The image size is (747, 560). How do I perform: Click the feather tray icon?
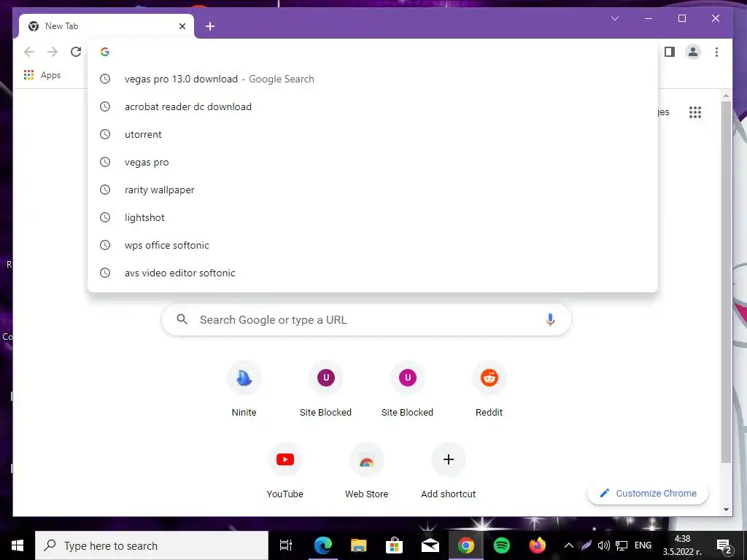tap(587, 545)
